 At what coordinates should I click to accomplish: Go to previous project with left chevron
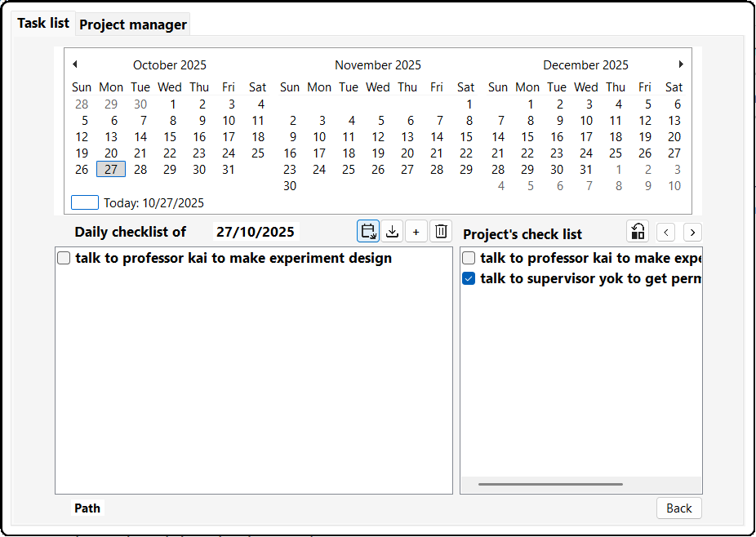[x=666, y=233]
